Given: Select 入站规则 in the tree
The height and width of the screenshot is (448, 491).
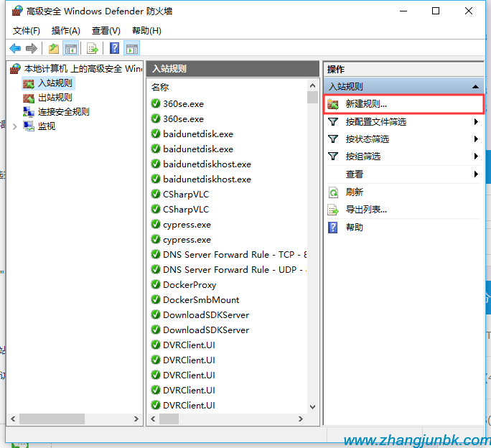Looking at the screenshot, I should click(55, 83).
